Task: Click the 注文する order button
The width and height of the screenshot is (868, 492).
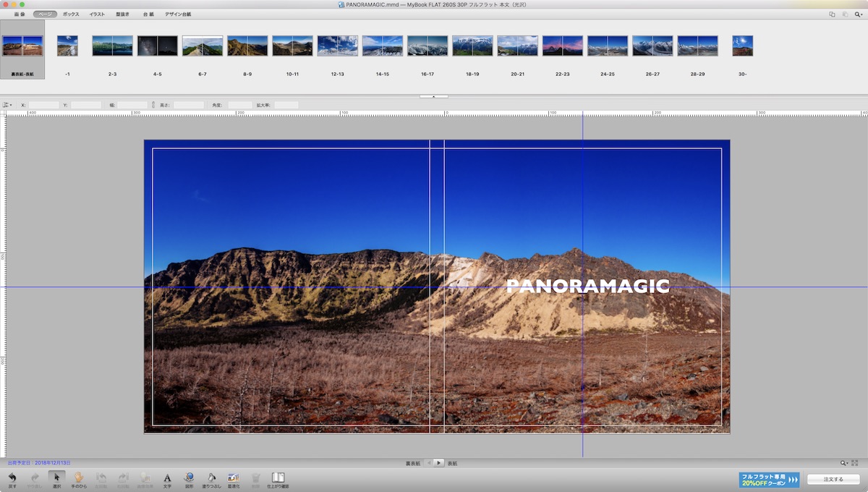Action: [833, 479]
